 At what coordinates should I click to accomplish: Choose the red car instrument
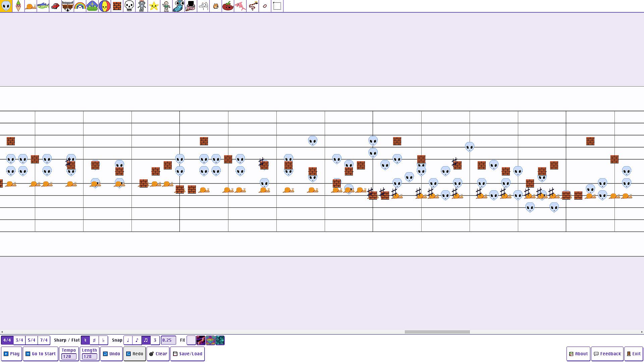point(55,6)
